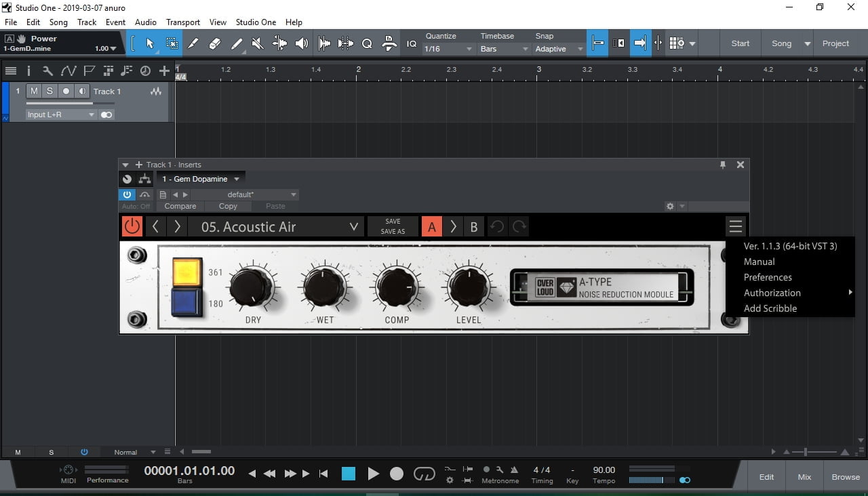Open the tempo clock icon in track header
This screenshot has height=496, width=868.
pos(145,70)
